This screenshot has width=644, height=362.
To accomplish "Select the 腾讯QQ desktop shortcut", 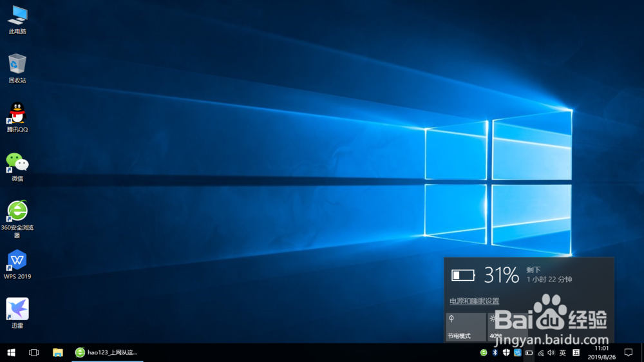I will (x=17, y=117).
